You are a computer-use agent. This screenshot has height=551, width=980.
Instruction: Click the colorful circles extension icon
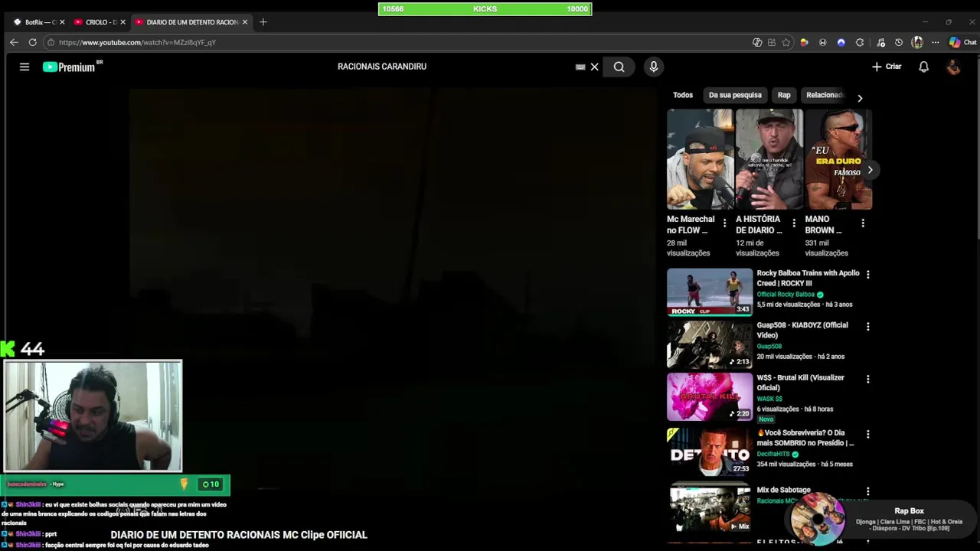tap(804, 42)
